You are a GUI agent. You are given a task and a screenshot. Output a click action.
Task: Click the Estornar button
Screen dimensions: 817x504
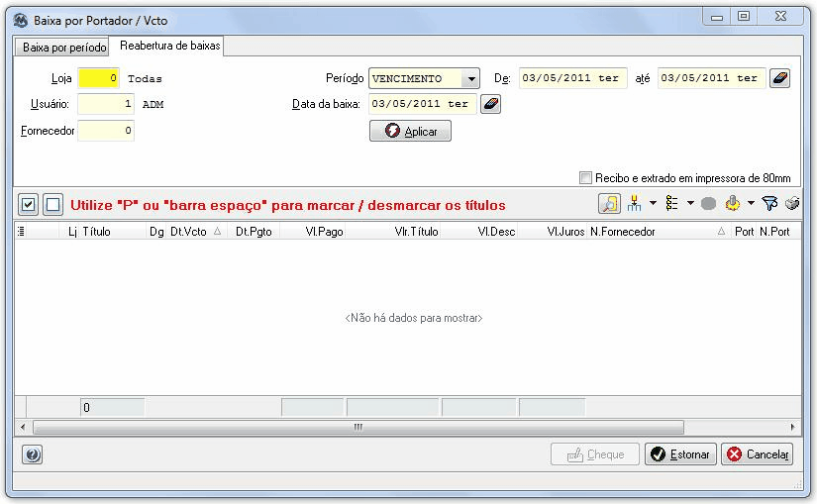(x=680, y=454)
